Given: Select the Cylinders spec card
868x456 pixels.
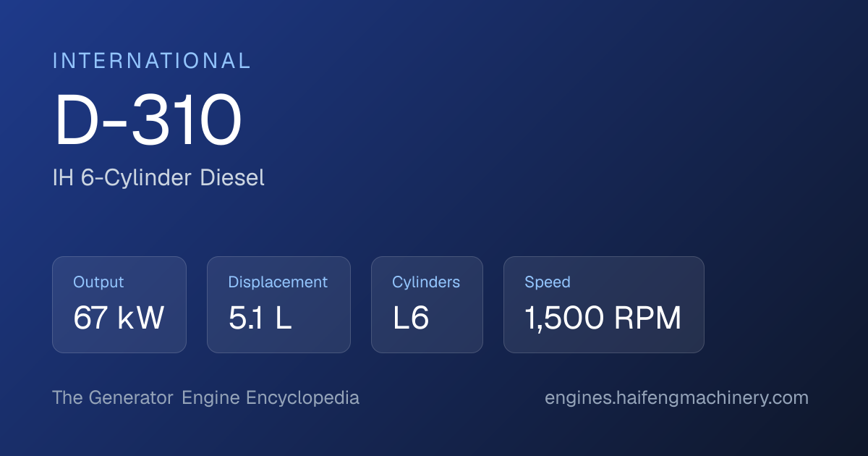Looking at the screenshot, I should [x=427, y=305].
